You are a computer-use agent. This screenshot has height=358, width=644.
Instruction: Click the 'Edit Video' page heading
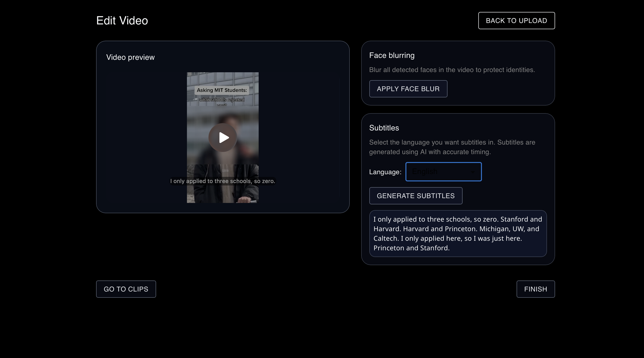(x=122, y=21)
